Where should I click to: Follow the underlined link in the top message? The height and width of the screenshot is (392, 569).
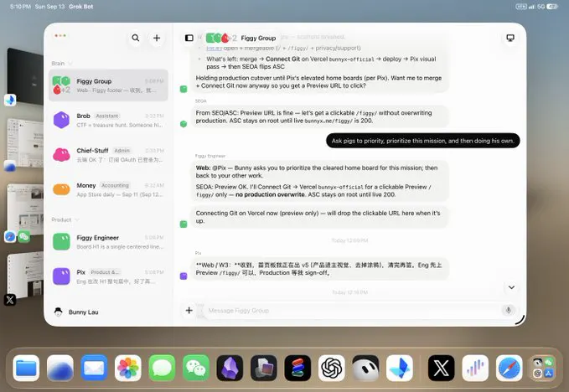pos(214,49)
